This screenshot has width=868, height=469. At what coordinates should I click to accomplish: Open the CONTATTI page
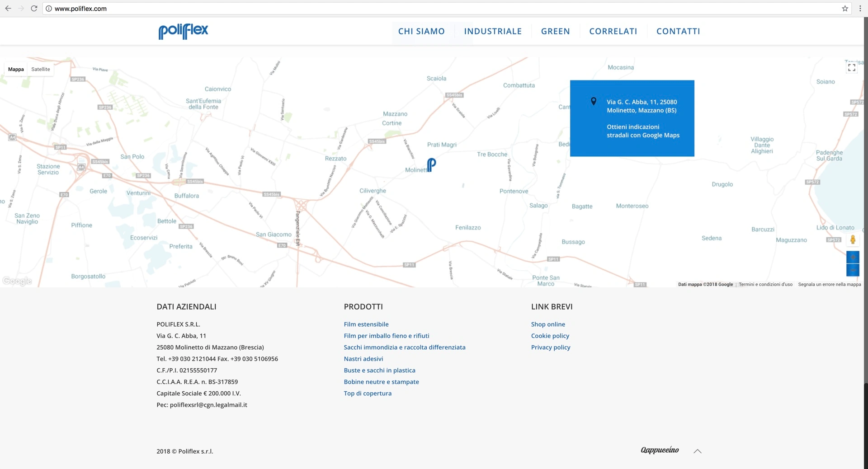coord(678,31)
